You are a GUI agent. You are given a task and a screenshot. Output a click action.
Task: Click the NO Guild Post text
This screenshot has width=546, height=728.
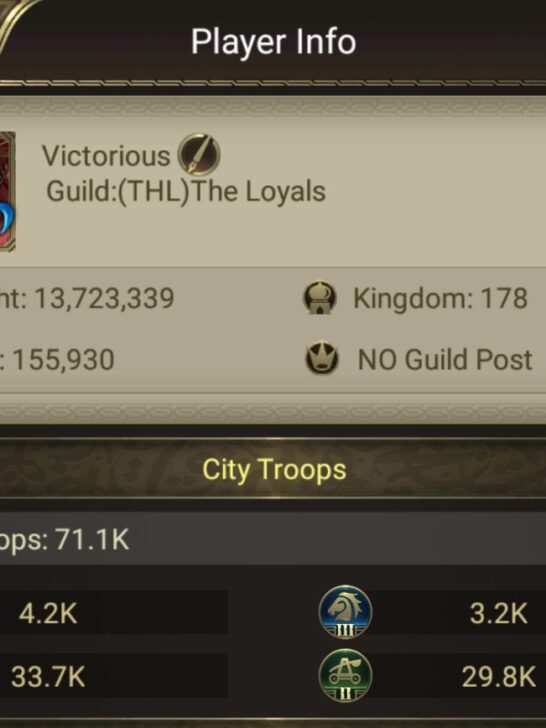tap(445, 359)
